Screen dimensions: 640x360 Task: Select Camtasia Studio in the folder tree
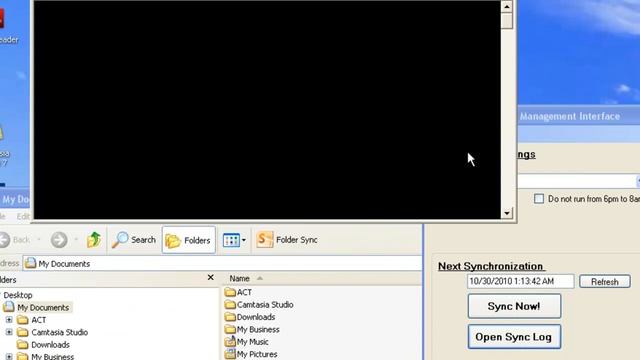point(53,332)
